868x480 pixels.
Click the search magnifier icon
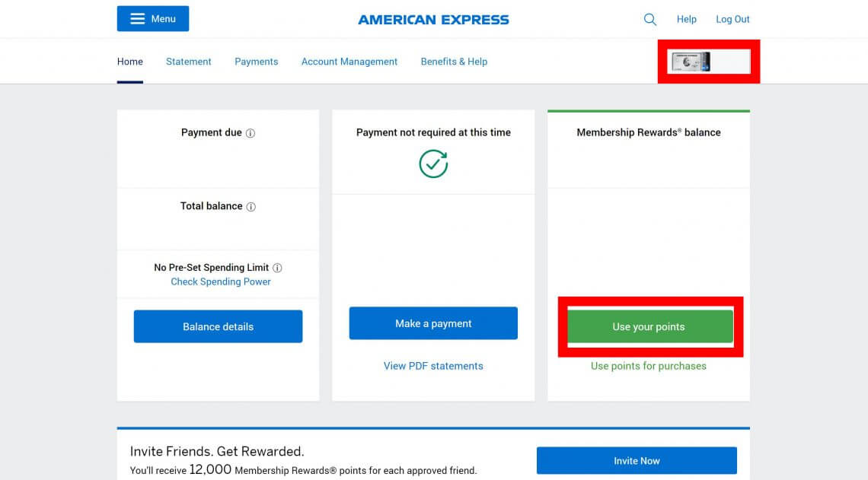click(x=649, y=19)
